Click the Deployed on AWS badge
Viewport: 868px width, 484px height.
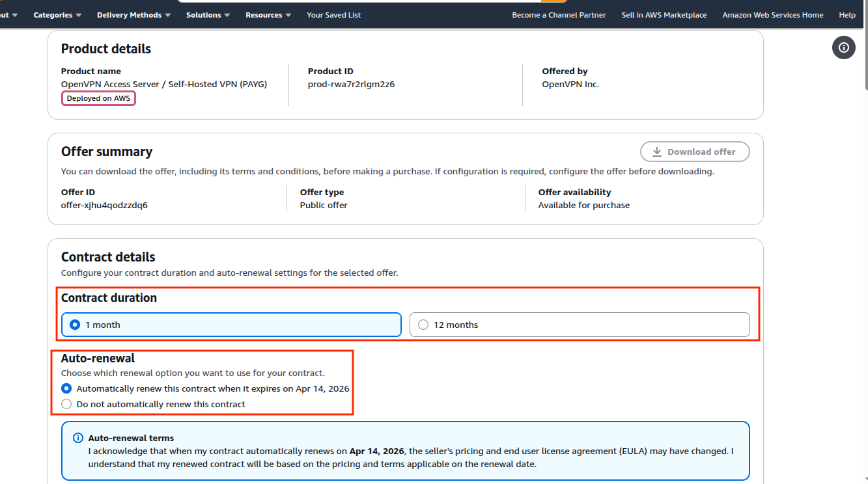click(x=98, y=98)
